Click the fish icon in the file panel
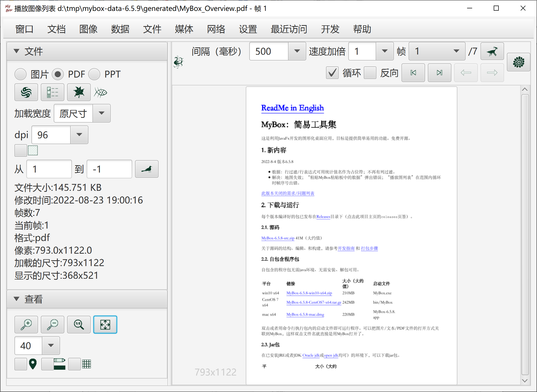 click(101, 92)
